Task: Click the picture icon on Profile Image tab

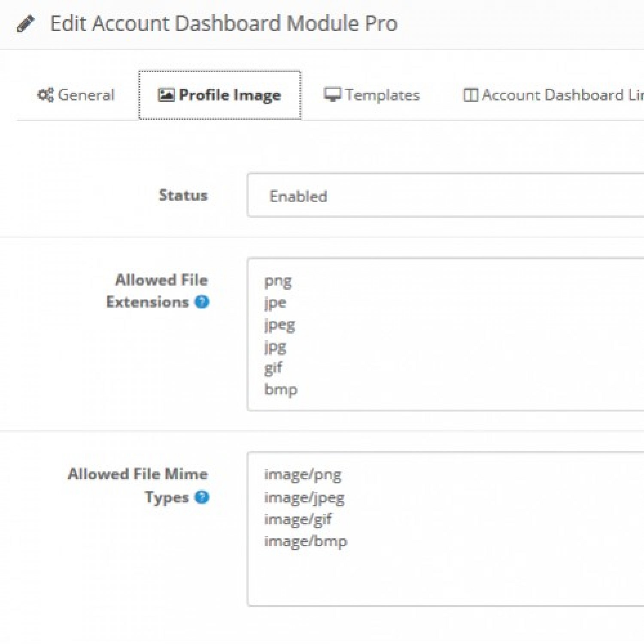Action: (x=166, y=95)
